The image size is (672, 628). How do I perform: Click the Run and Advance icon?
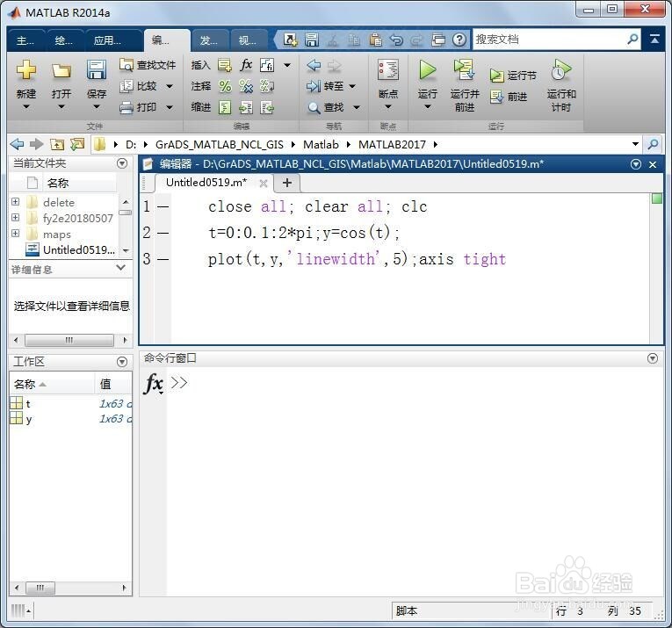pos(464,69)
